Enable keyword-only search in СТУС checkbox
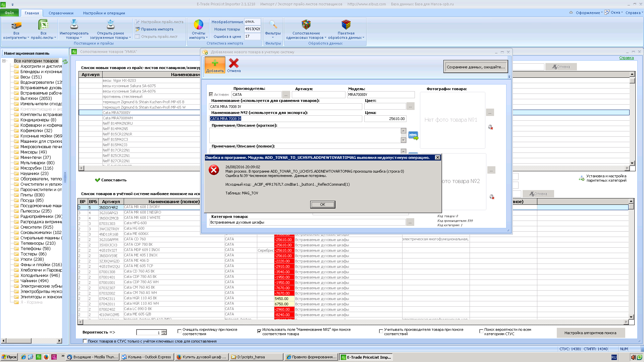Screen dimensions: 644x362 click(x=85, y=341)
